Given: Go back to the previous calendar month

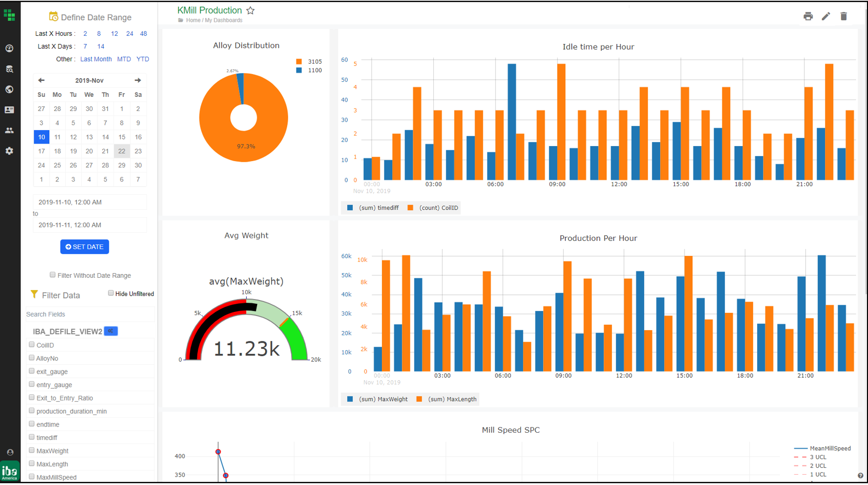Looking at the screenshot, I should tap(41, 80).
